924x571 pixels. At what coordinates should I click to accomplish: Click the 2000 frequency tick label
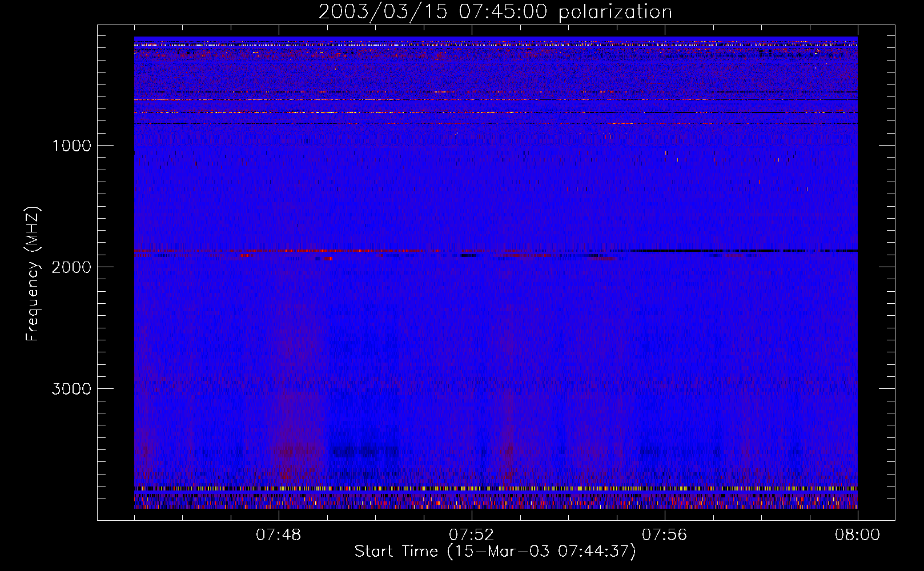(71, 267)
